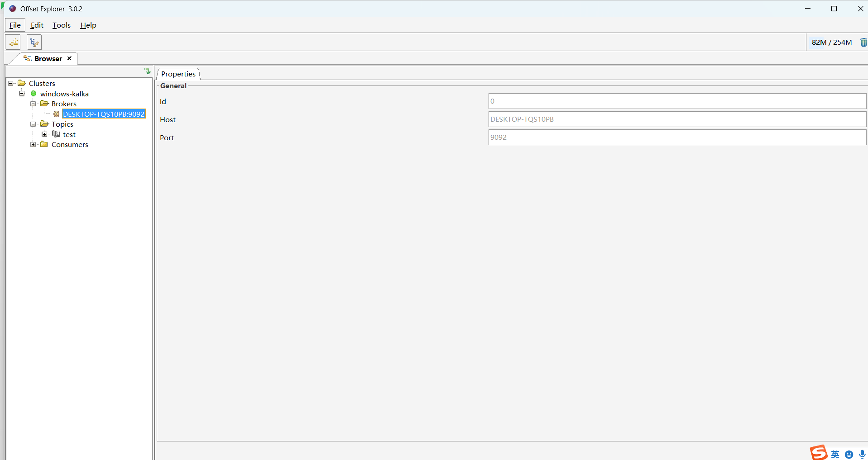Click the Id label
The image size is (868, 460).
pyautogui.click(x=163, y=101)
